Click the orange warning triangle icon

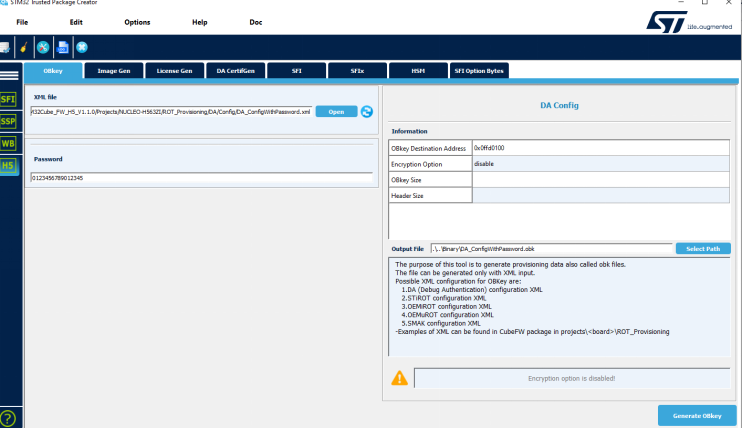[x=399, y=378]
